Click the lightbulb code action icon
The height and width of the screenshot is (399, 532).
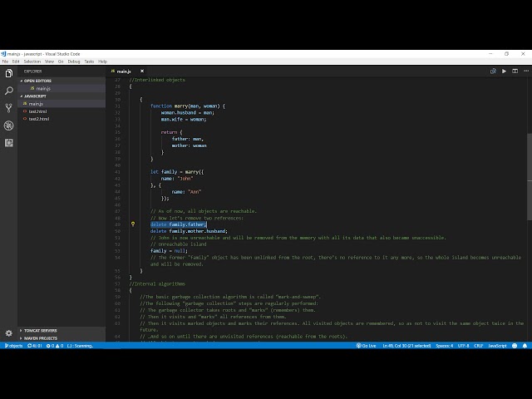tap(133, 224)
